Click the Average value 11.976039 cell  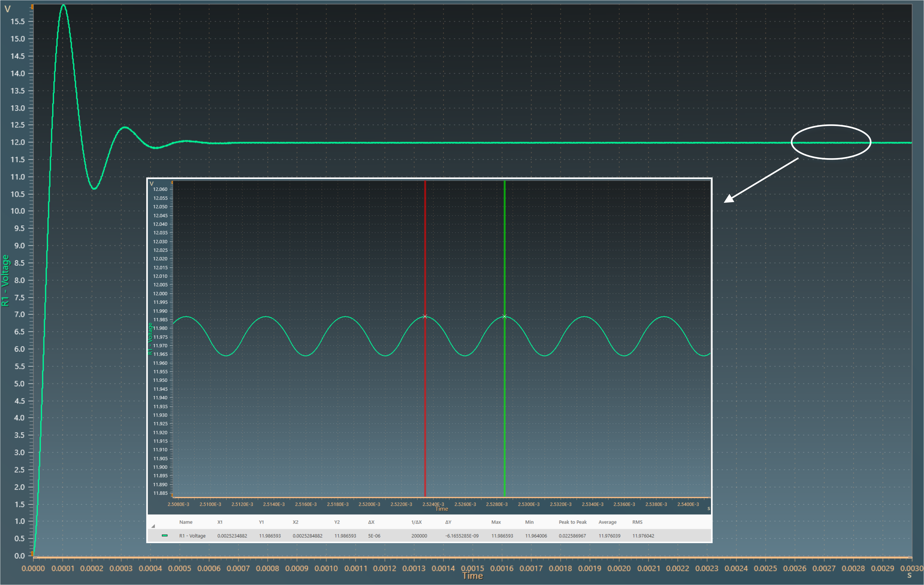coord(609,536)
